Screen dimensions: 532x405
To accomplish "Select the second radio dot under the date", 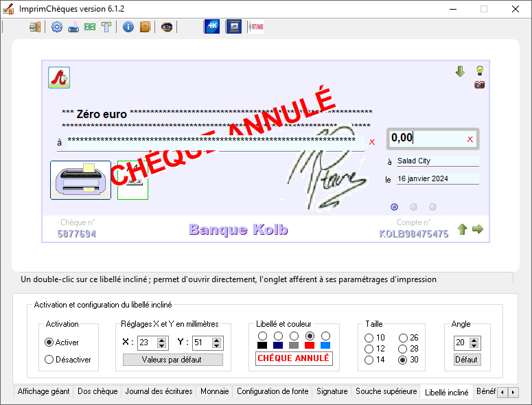I will point(413,207).
